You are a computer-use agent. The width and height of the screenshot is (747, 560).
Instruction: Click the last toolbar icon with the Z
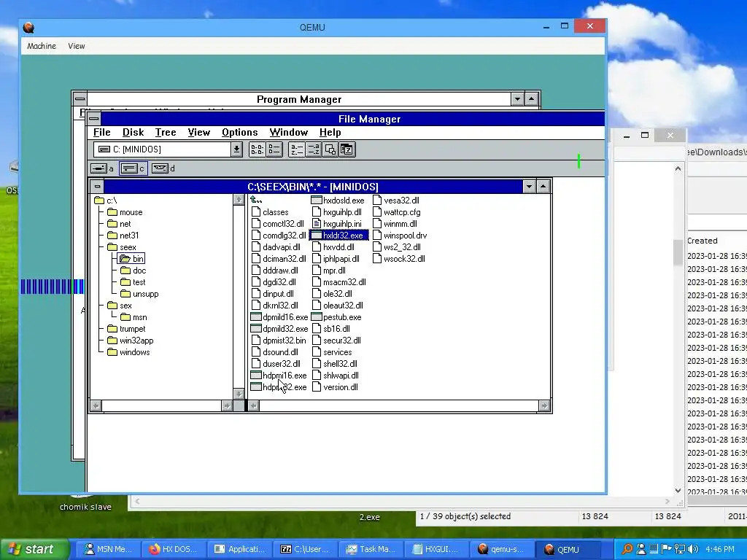[x=347, y=149]
